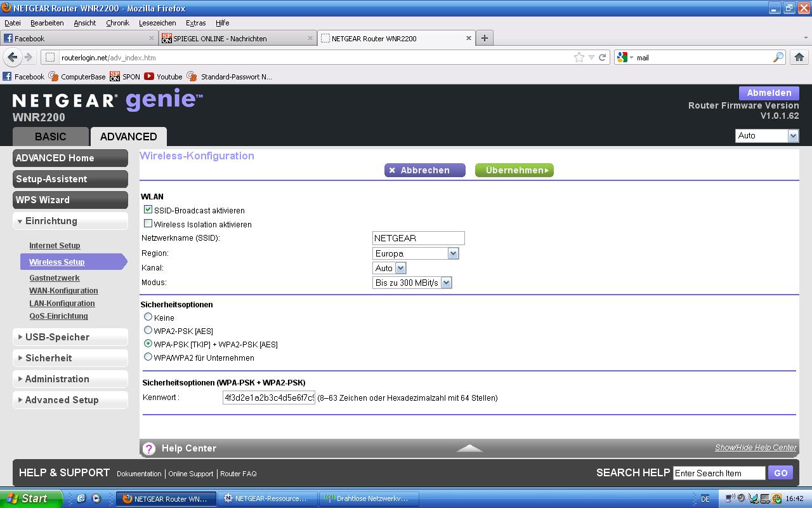Close the NETGEAR Router WNR2200 tab

click(x=469, y=38)
